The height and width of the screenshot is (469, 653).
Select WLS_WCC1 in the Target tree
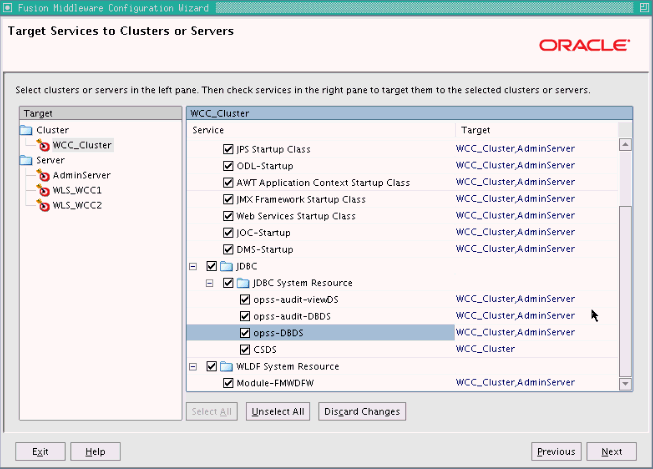77,190
